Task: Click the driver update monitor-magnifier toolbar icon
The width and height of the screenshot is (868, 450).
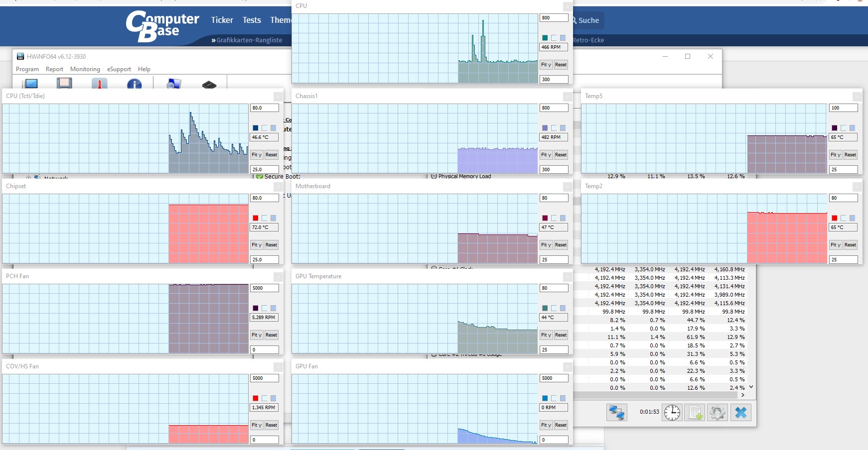Action: (174, 84)
